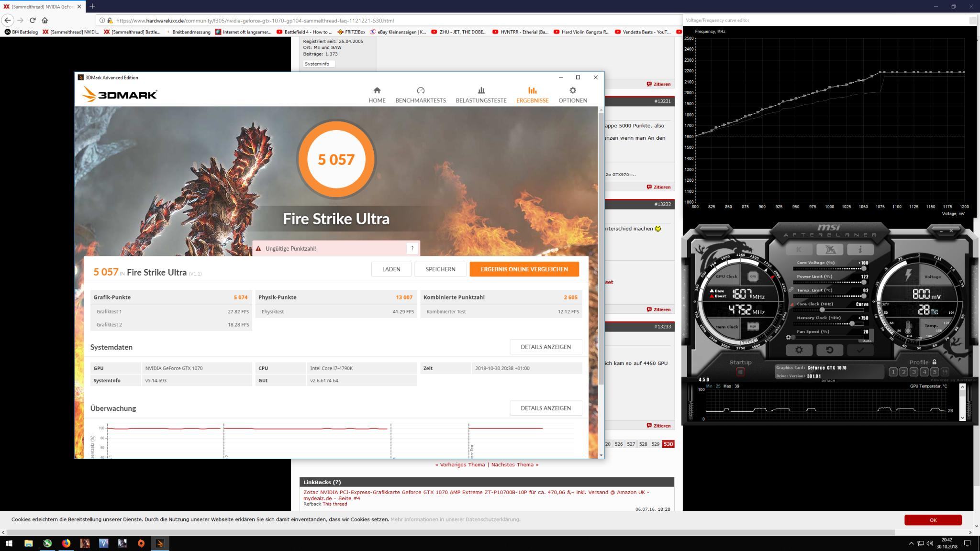The width and height of the screenshot is (980, 551).
Task: Adjust the Memory Clock slider handle
Action: click(852, 324)
